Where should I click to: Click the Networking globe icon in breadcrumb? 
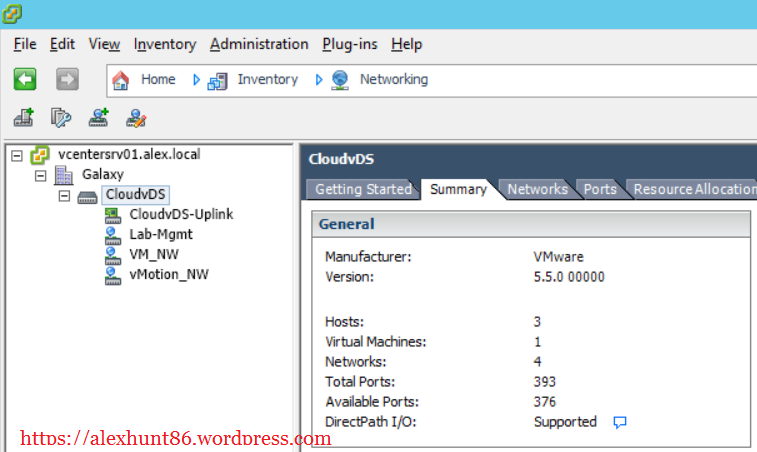(x=340, y=80)
